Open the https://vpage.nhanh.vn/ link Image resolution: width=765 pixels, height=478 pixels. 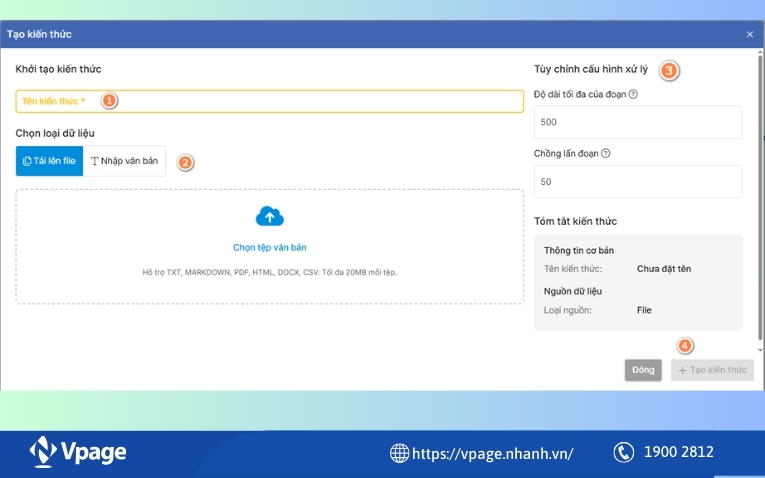pos(493,454)
